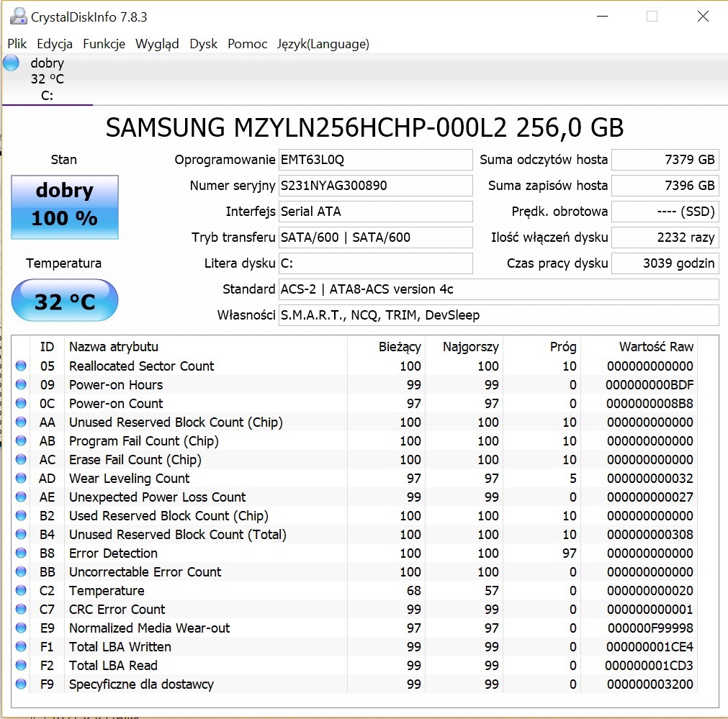Click status dot for row B4
This screenshot has height=719, width=728.
tap(21, 534)
